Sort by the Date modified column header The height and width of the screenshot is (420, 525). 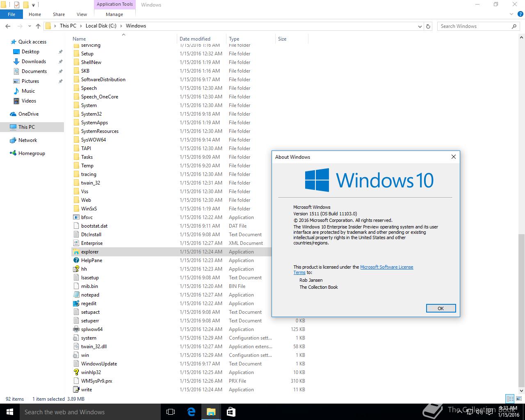click(x=201, y=39)
